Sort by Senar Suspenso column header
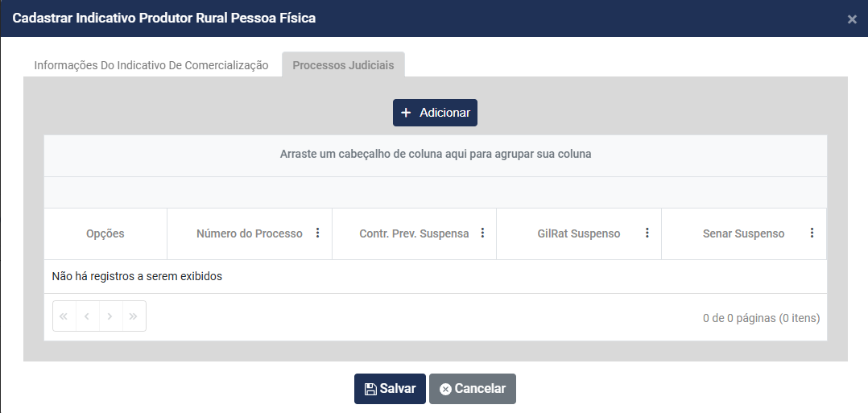Screen dimensions: 868x413 (743, 233)
